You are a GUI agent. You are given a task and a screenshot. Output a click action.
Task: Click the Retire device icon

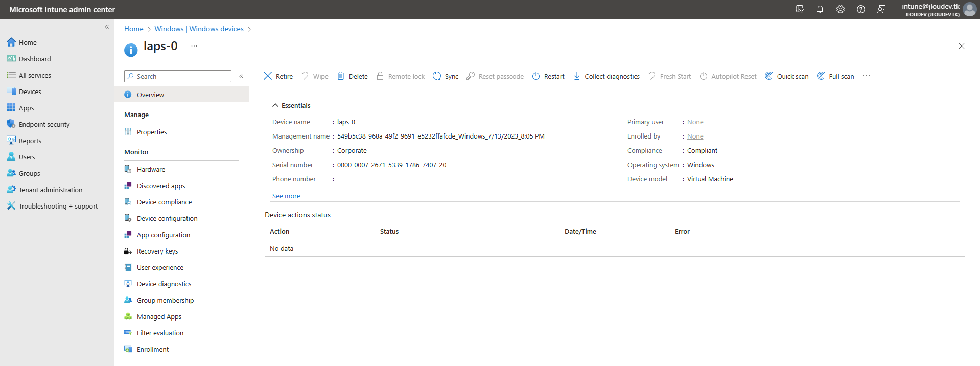[x=268, y=76]
